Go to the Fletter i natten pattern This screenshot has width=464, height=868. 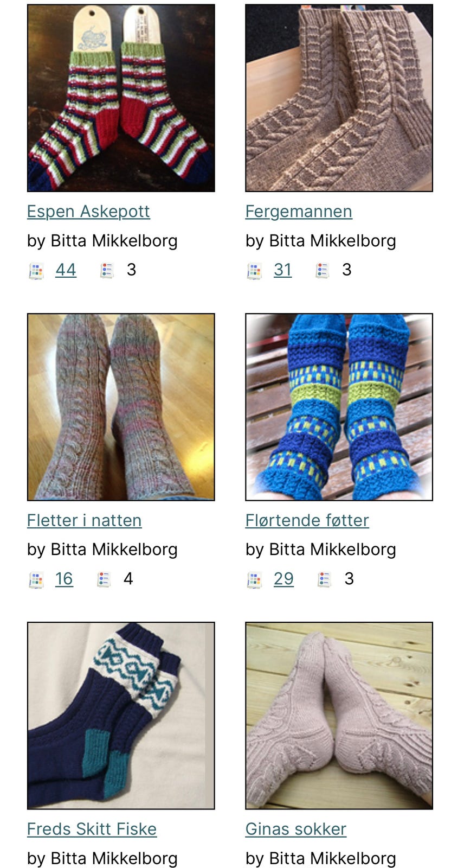point(84,521)
